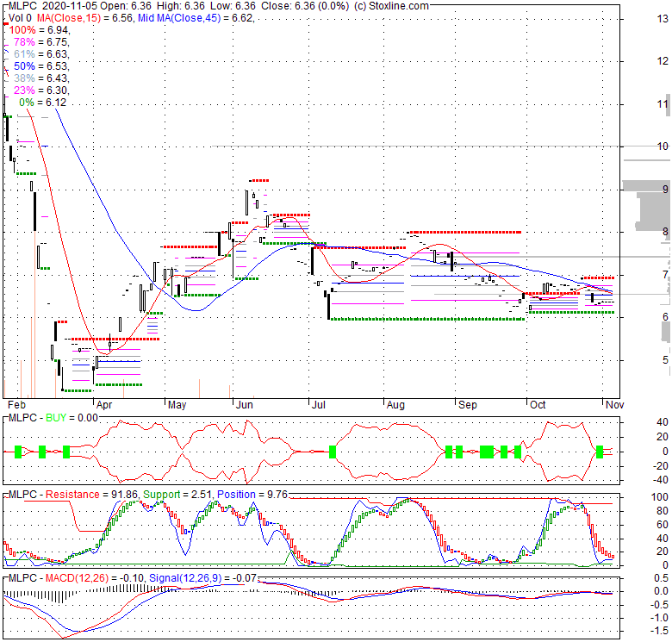Click the 50% = 6.53 level legend
672x642 pixels.
[x=41, y=66]
